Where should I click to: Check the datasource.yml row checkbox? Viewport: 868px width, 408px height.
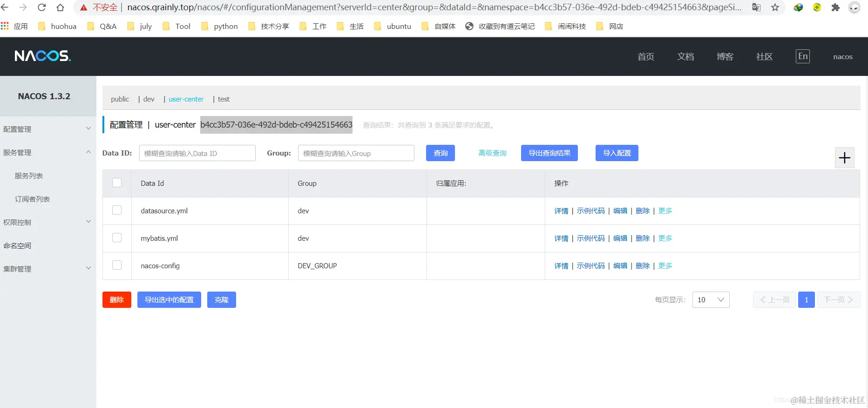tap(117, 210)
